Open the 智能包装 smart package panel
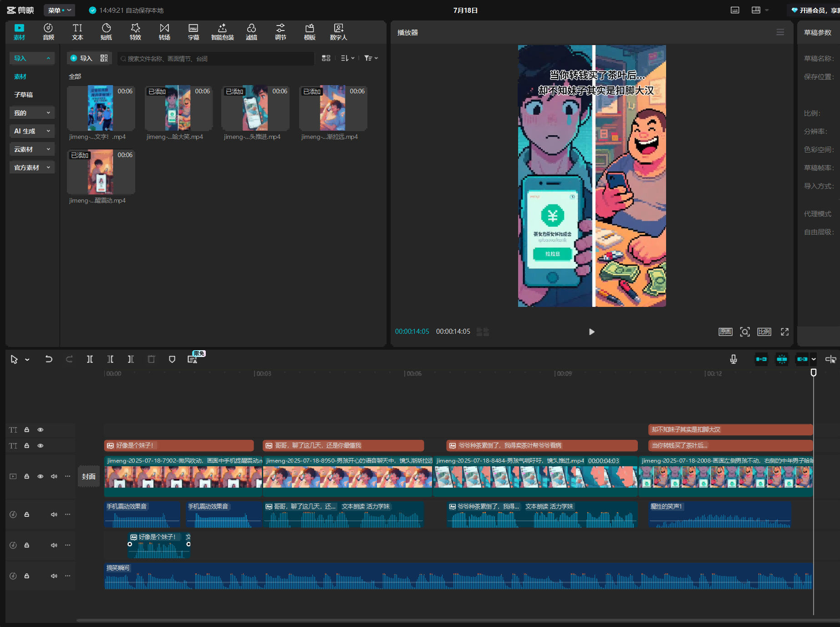The image size is (840, 627). click(x=222, y=32)
